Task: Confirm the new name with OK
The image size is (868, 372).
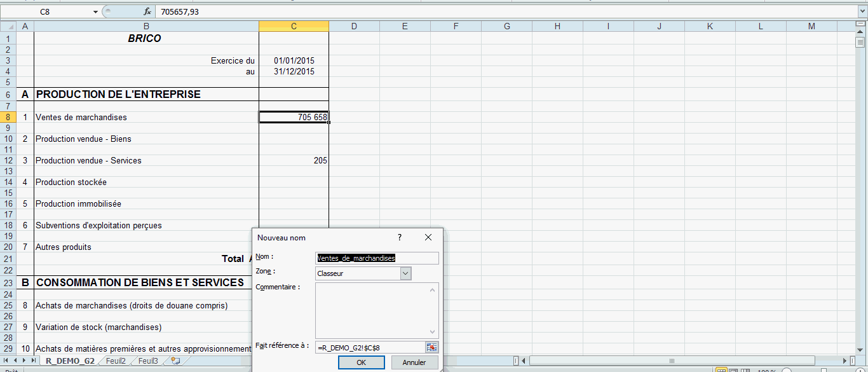Action: coord(361,362)
